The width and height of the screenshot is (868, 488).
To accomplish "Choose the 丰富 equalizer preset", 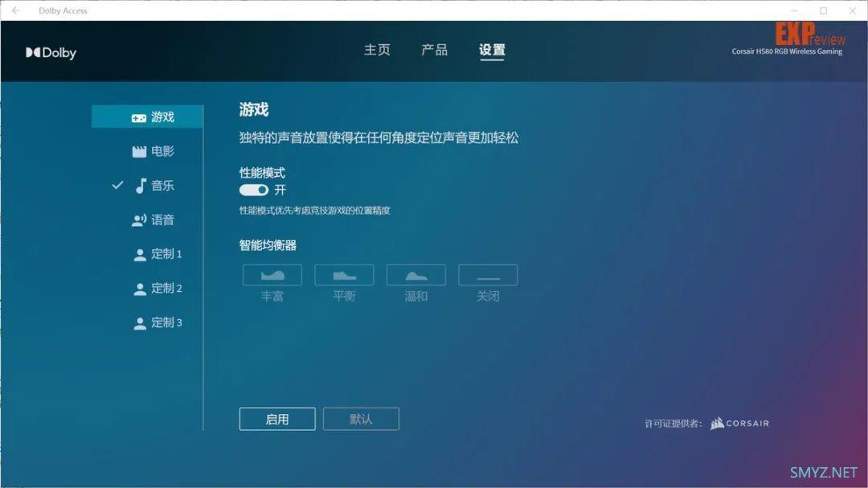I will point(272,275).
